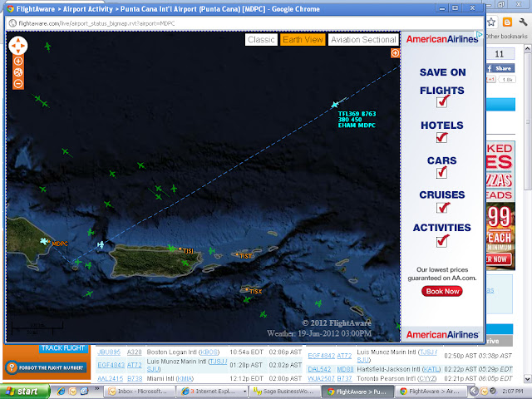Screen dimensions: 532x399
Task: Tick the Activities checkbox in the ad
Action: 441,241
